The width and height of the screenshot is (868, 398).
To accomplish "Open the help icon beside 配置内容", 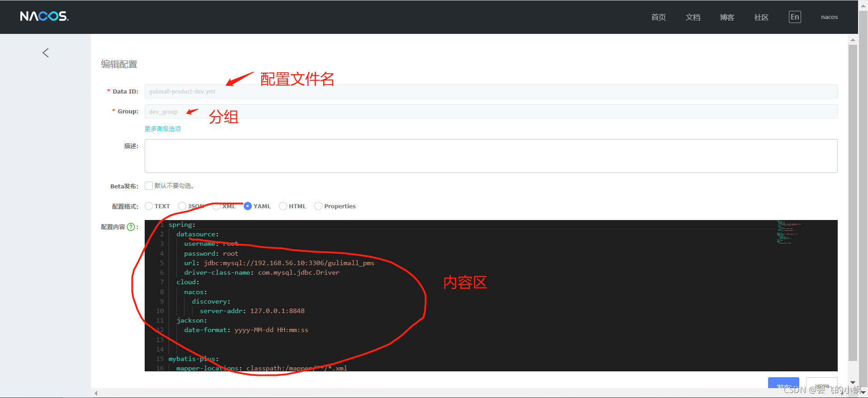I will pyautogui.click(x=131, y=227).
